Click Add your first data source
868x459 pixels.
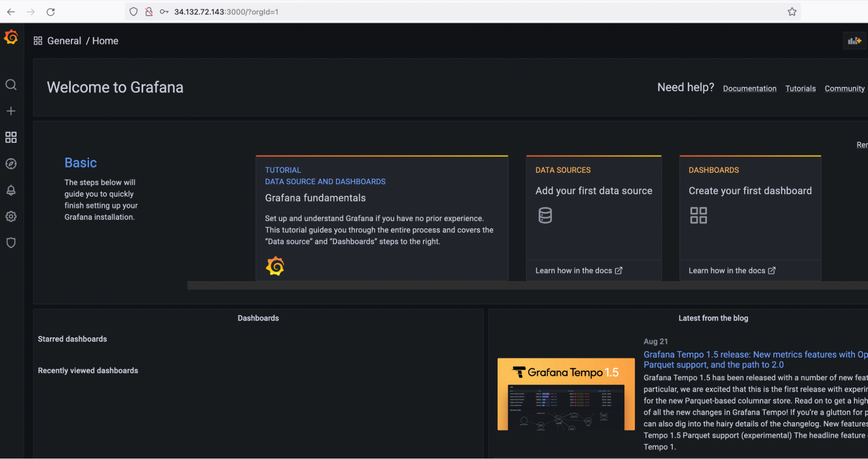[594, 191]
